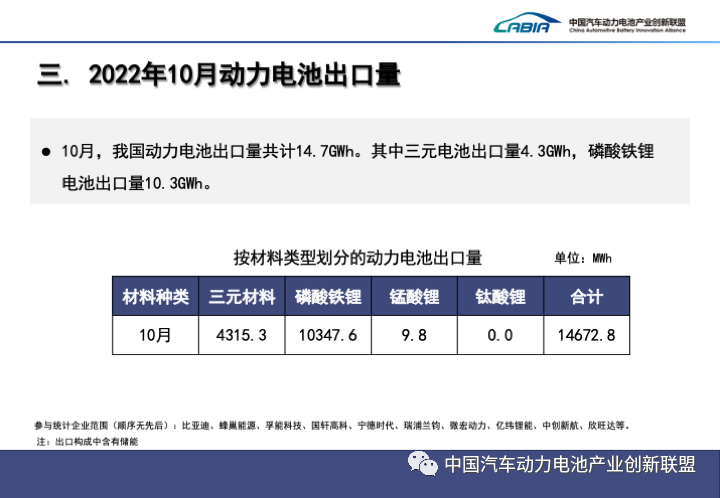Click the WeChat icon in the footer
Image resolution: width=720 pixels, height=498 pixels.
click(422, 465)
